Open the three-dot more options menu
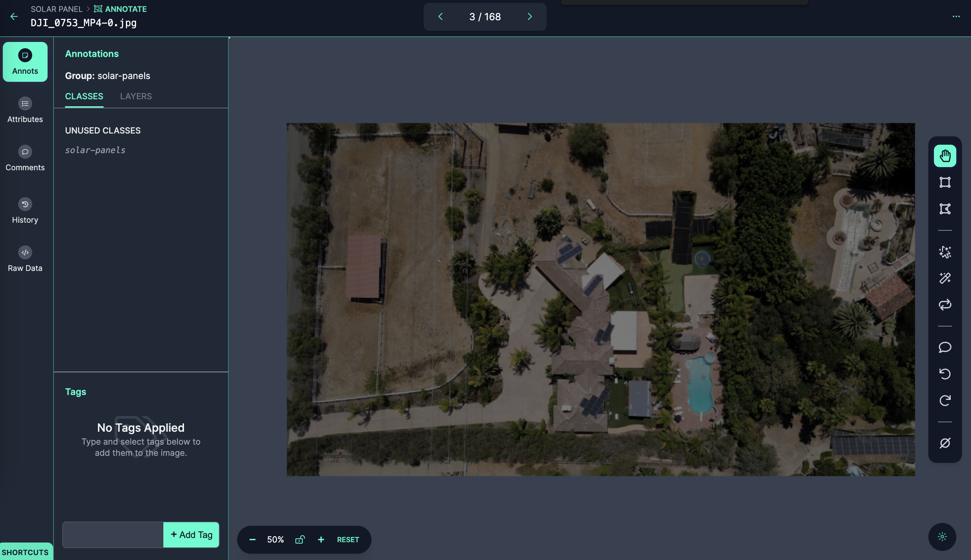The height and width of the screenshot is (560, 971). [x=956, y=16]
